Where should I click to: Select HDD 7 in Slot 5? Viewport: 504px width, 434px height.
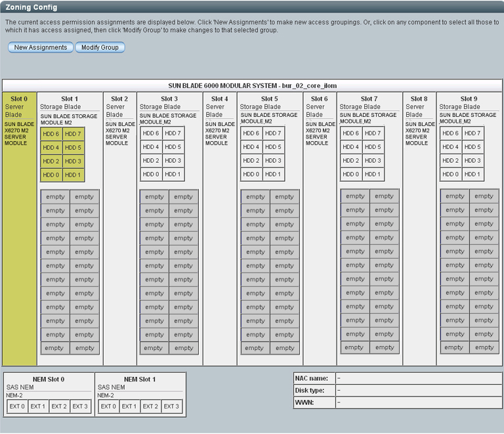click(273, 133)
